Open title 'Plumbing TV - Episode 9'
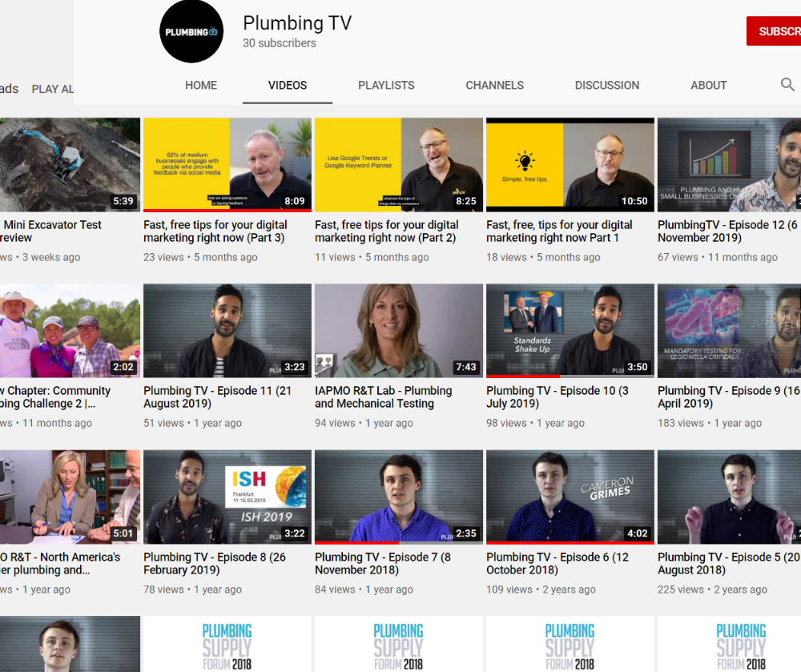801x672 pixels. tap(729, 397)
